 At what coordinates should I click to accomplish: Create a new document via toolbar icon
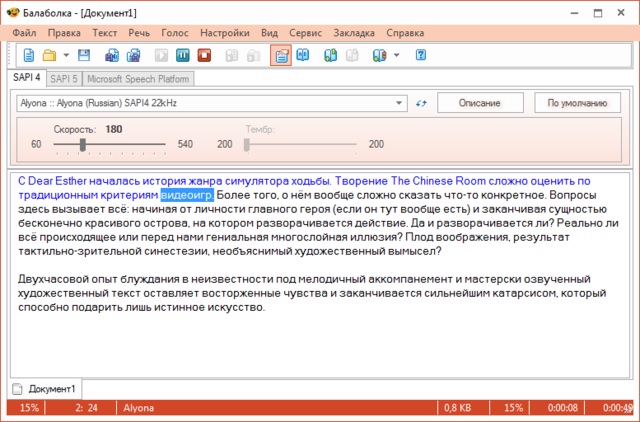pyautogui.click(x=29, y=54)
